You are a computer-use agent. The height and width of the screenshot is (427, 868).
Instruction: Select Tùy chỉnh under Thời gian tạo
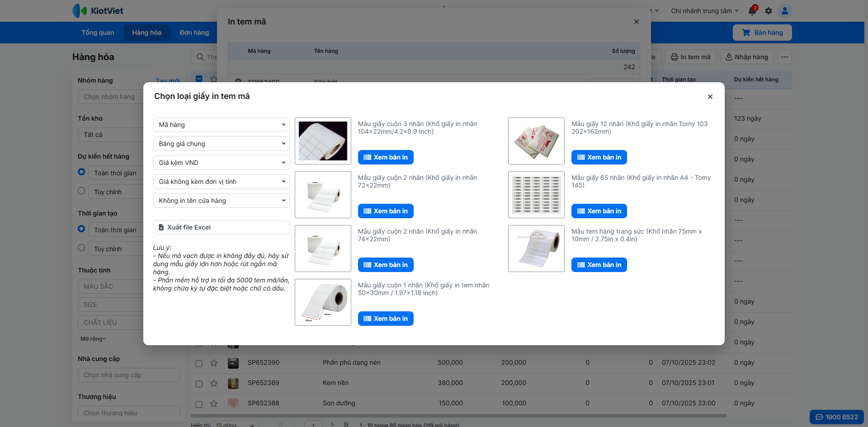(81, 248)
